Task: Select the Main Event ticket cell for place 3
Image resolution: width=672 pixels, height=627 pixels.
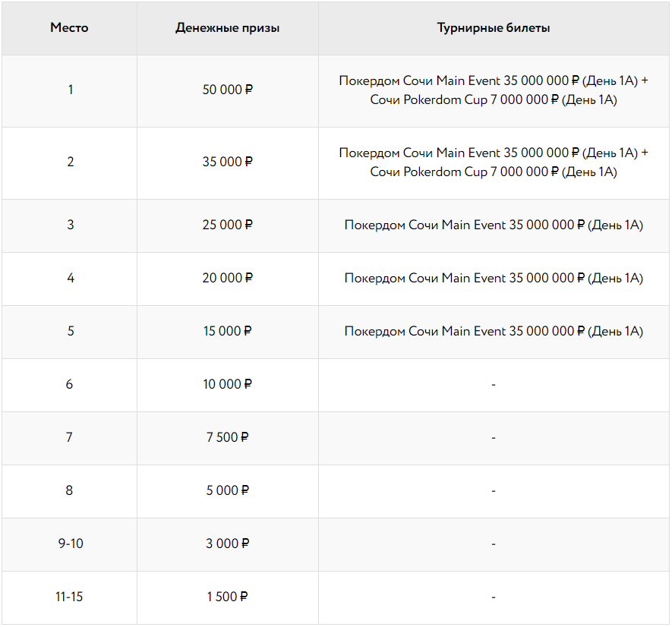Action: [x=494, y=225]
